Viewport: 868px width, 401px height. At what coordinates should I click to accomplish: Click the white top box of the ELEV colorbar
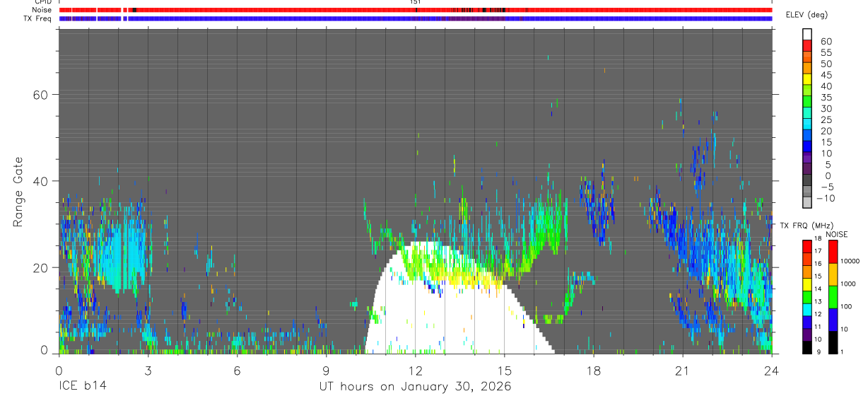(807, 35)
